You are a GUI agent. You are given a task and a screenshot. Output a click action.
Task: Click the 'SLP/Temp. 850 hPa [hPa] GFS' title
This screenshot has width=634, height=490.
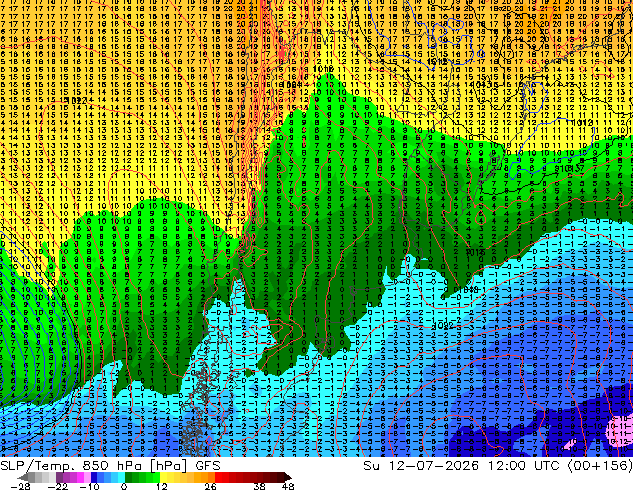[x=110, y=466]
